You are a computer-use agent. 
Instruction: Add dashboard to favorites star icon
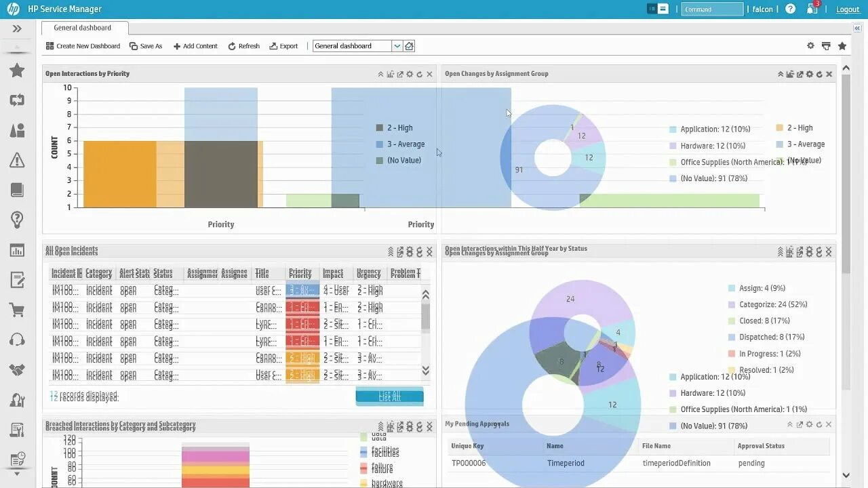click(842, 45)
